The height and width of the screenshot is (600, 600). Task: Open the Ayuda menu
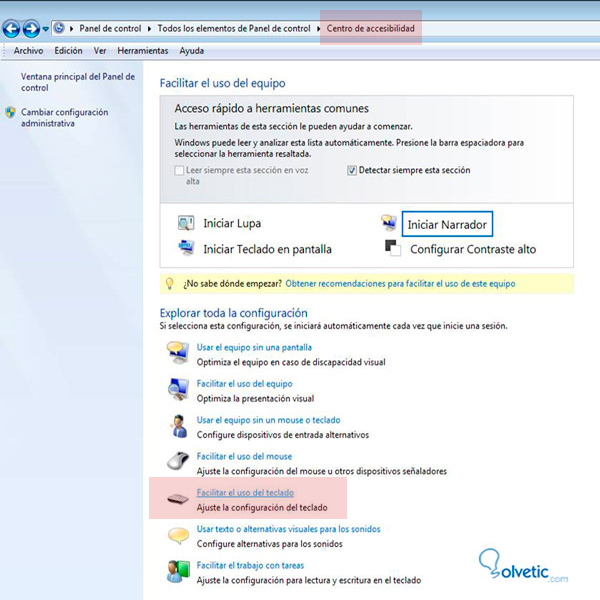pos(192,51)
